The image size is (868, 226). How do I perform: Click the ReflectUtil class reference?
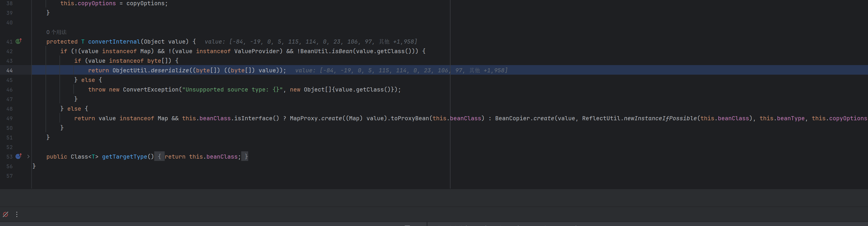(601, 118)
